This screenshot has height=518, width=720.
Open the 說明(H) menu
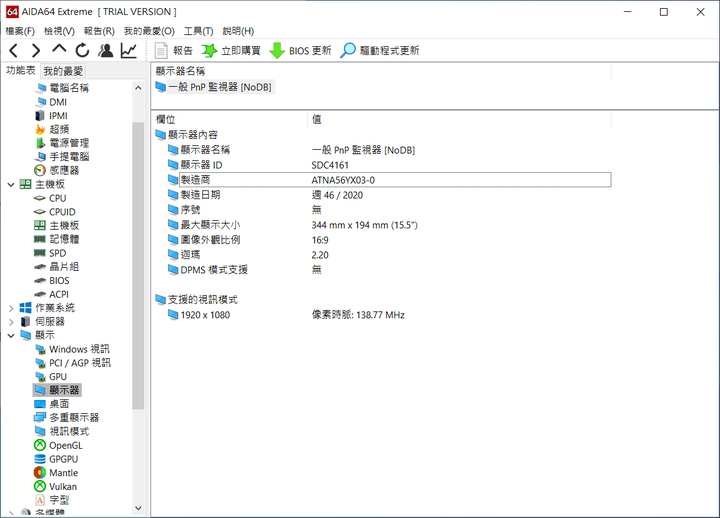238,31
